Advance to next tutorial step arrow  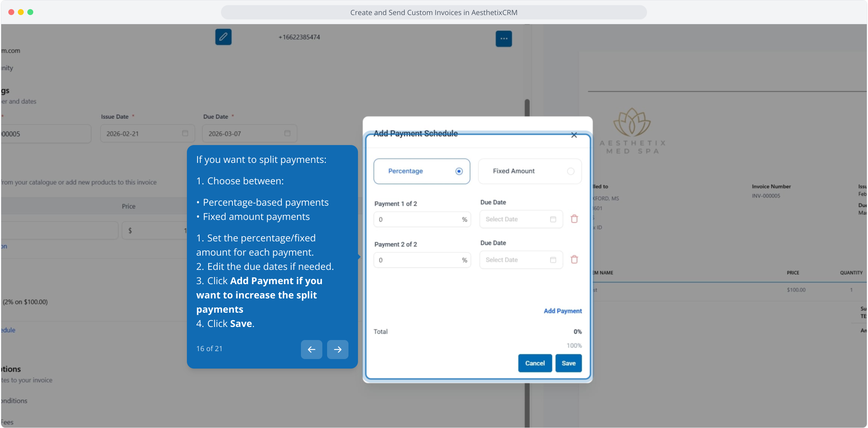pos(337,349)
